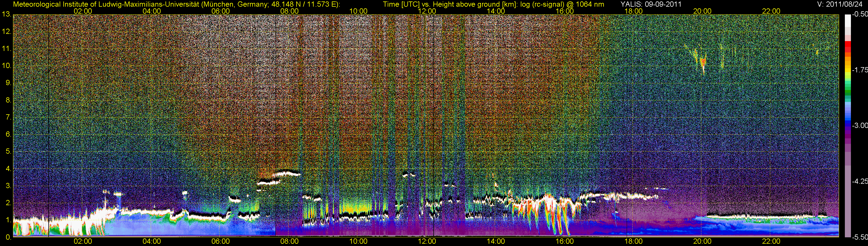This screenshot has height=246, width=868.
Task: Select the 22:00 label on the upper time axis
Action: (771, 11)
